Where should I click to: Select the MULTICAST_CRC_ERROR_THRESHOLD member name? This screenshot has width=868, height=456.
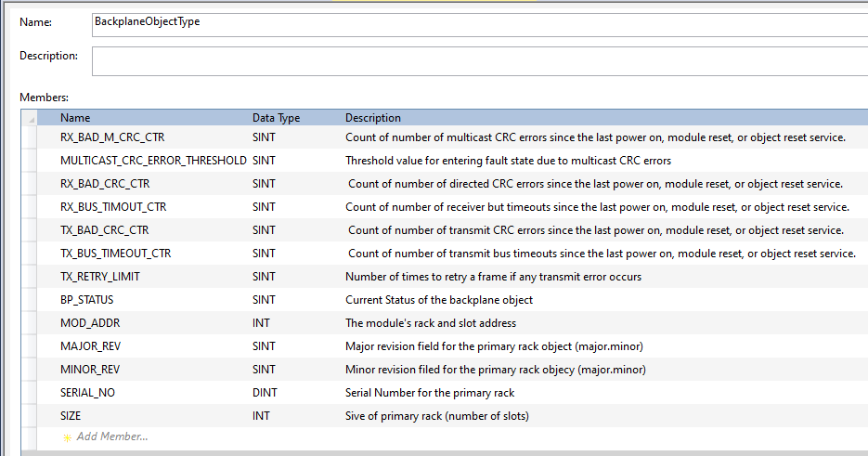(x=153, y=161)
